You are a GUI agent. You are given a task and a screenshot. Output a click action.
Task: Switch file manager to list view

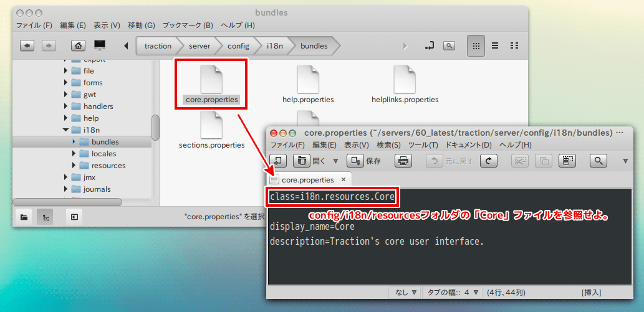click(495, 46)
